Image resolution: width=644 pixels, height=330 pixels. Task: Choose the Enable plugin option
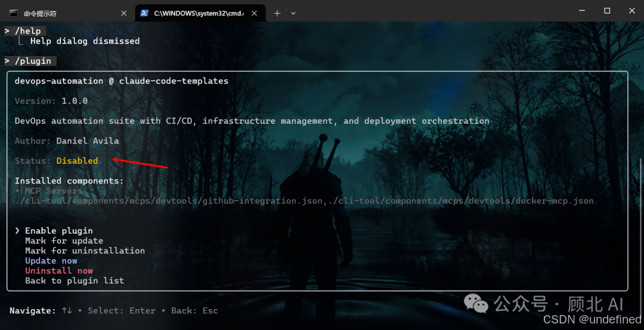point(58,231)
